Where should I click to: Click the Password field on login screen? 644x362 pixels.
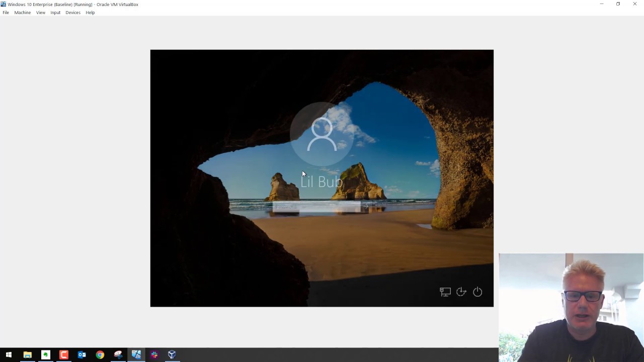tap(316, 207)
